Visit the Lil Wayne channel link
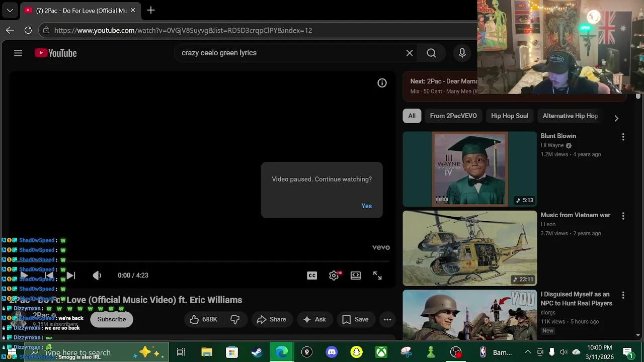 pyautogui.click(x=552, y=145)
